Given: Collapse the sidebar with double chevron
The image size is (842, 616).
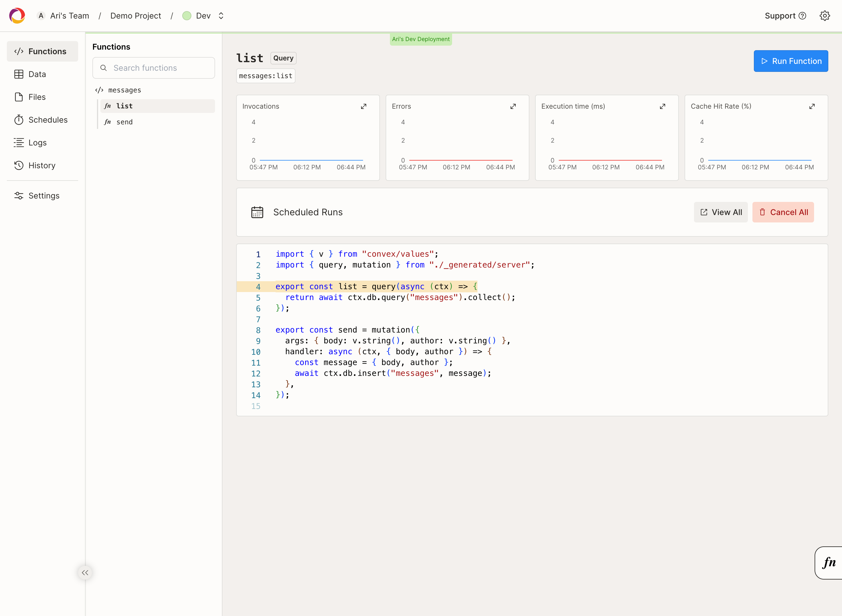Looking at the screenshot, I should tap(85, 573).
